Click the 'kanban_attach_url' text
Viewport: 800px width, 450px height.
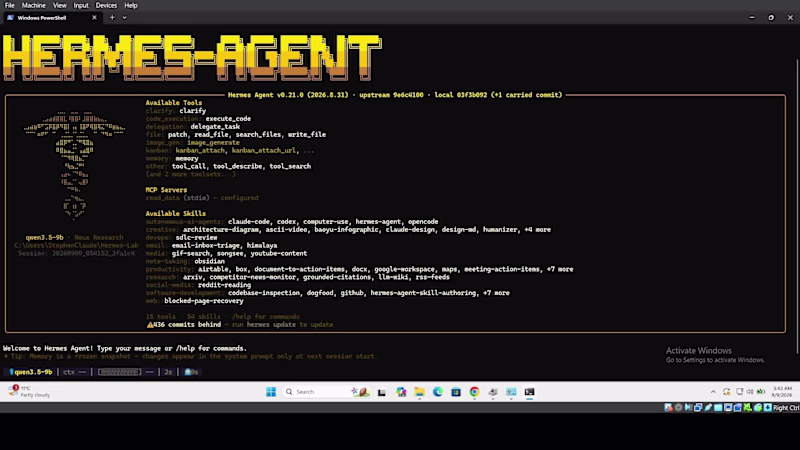264,151
